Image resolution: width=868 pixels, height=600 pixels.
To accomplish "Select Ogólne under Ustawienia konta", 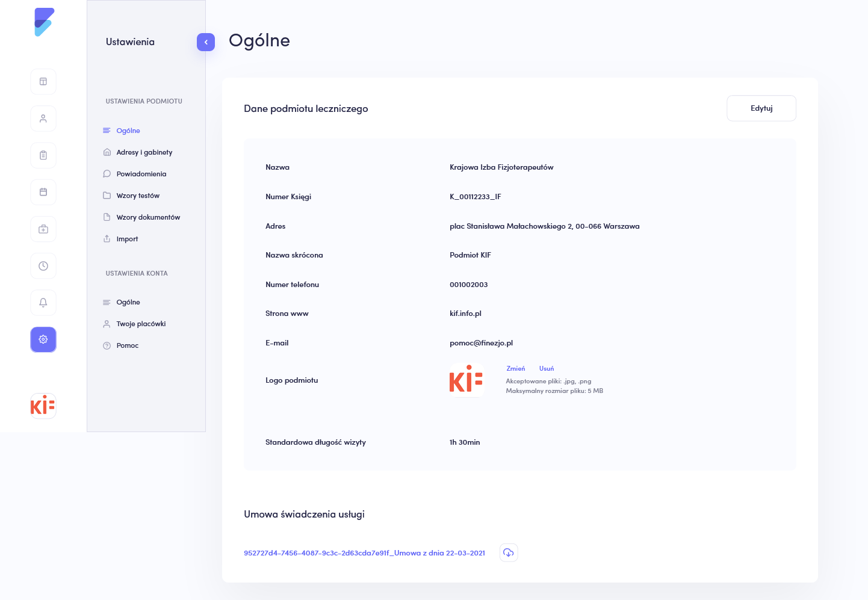I will click(x=128, y=302).
